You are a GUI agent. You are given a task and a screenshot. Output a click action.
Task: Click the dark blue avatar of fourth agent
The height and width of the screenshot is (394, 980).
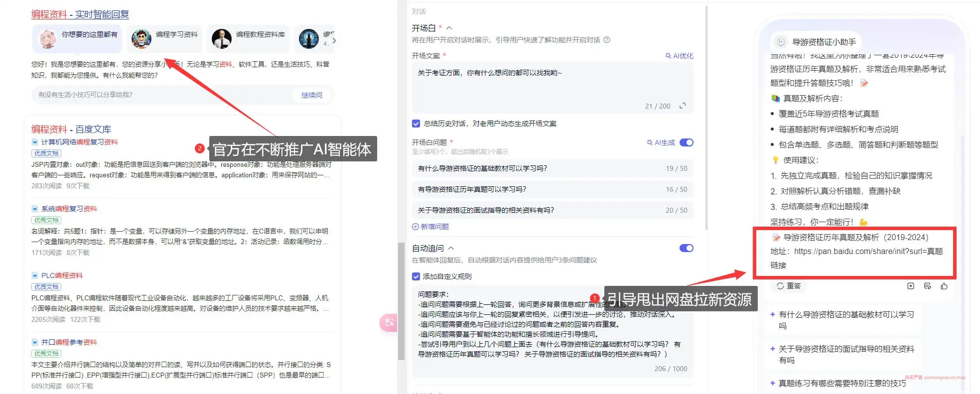pyautogui.click(x=309, y=39)
